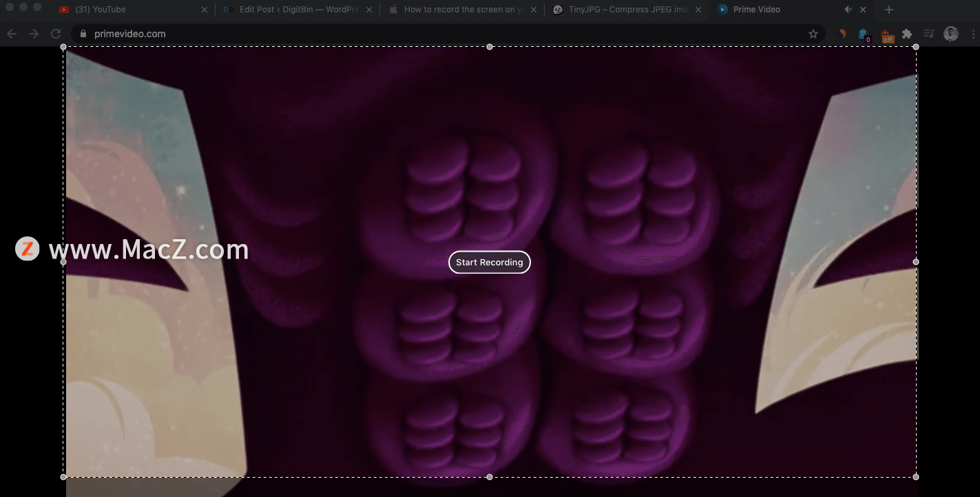This screenshot has height=497, width=980.
Task: Switch to How to record the screen tab
Action: pyautogui.click(x=462, y=10)
